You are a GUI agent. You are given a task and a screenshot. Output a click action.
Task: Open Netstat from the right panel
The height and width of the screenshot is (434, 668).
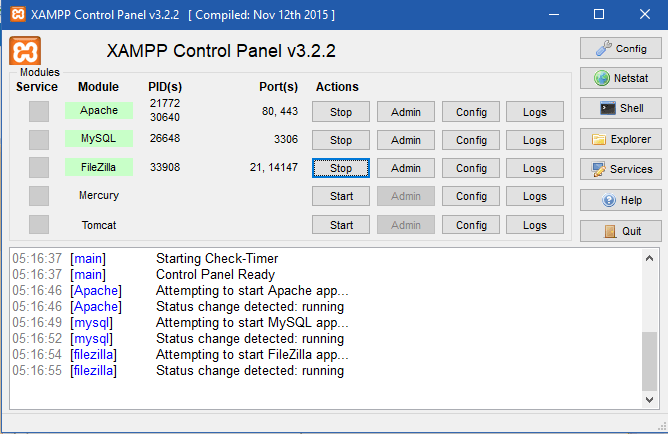point(620,78)
